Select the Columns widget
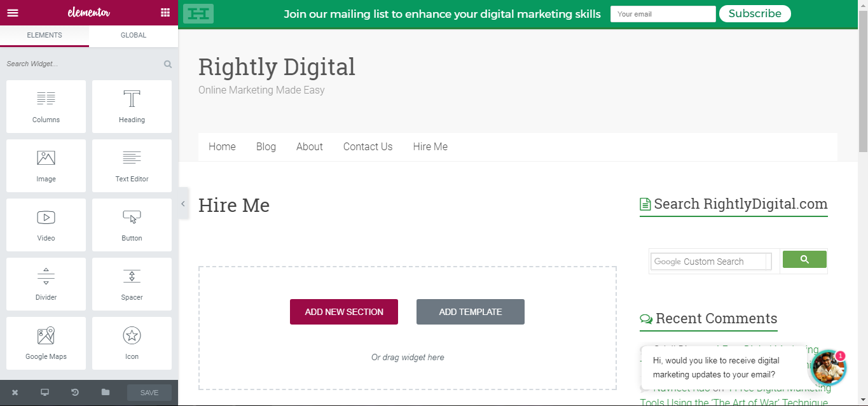Image resolution: width=868 pixels, height=406 pixels. pos(46,106)
